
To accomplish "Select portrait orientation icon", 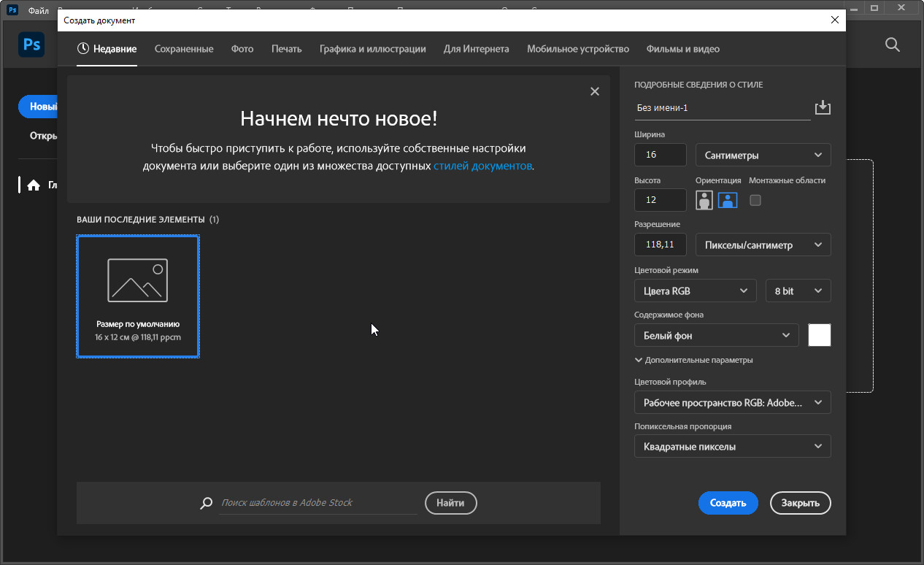I will [704, 200].
